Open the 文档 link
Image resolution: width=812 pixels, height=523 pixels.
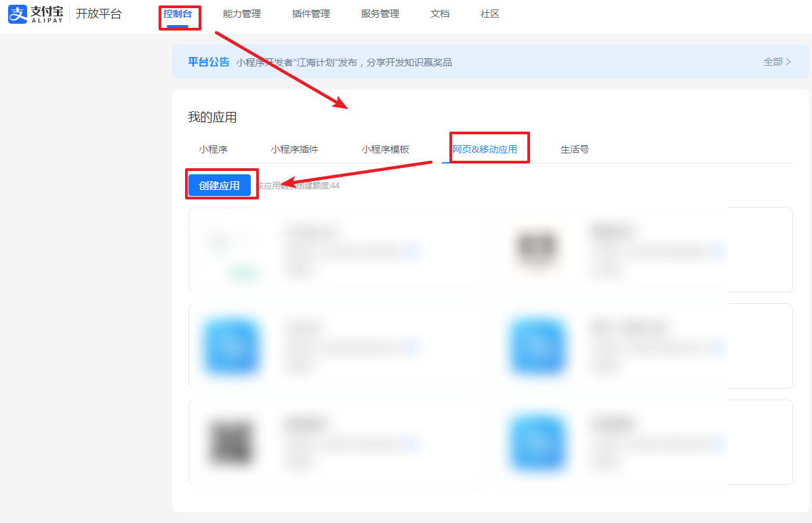(x=440, y=14)
